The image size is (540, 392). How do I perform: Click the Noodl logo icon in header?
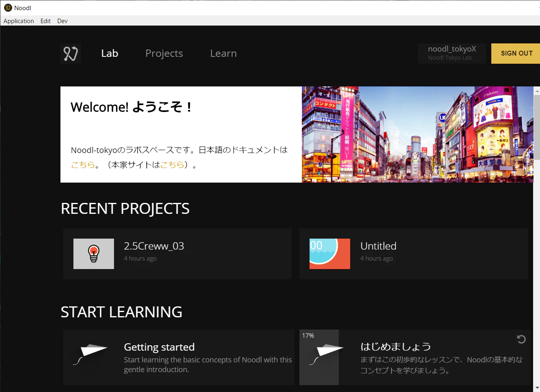pyautogui.click(x=71, y=54)
